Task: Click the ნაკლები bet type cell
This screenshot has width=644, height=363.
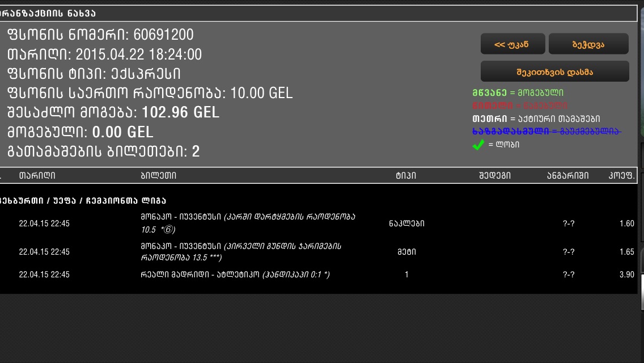Action: click(x=406, y=223)
